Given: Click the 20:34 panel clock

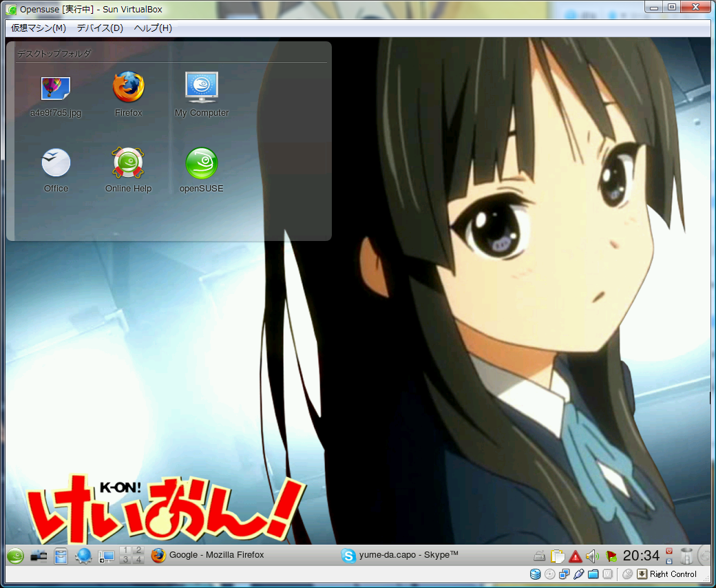Looking at the screenshot, I should [641, 556].
